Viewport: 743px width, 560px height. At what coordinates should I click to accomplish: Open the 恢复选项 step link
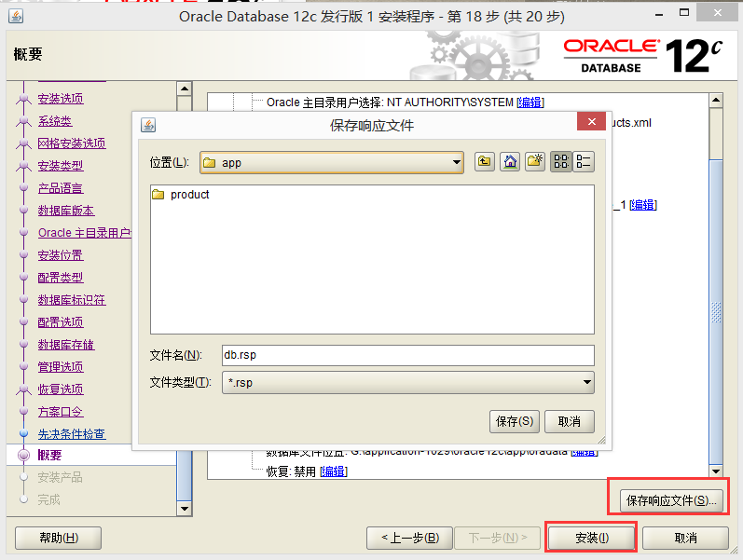[61, 389]
